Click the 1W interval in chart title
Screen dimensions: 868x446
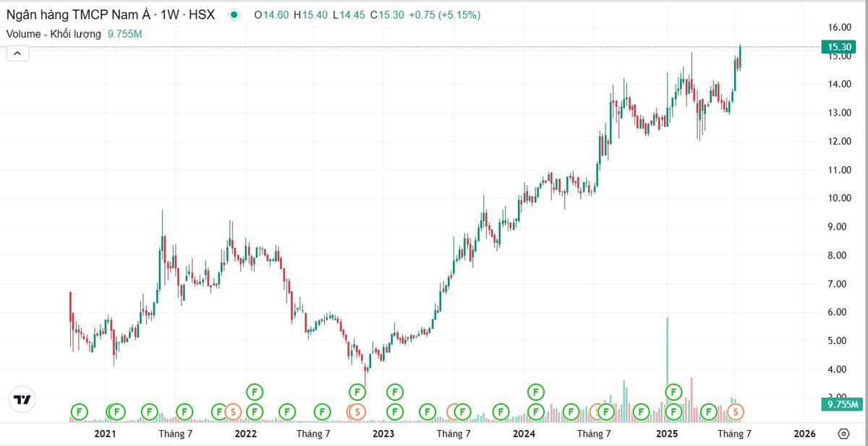click(x=168, y=14)
